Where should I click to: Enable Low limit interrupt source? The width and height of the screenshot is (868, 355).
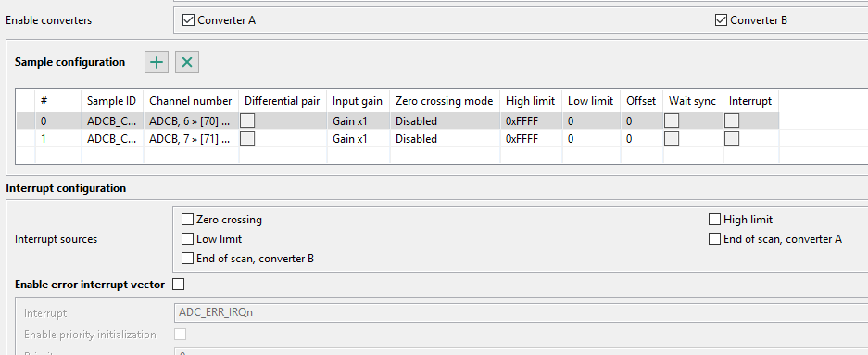coord(188,239)
